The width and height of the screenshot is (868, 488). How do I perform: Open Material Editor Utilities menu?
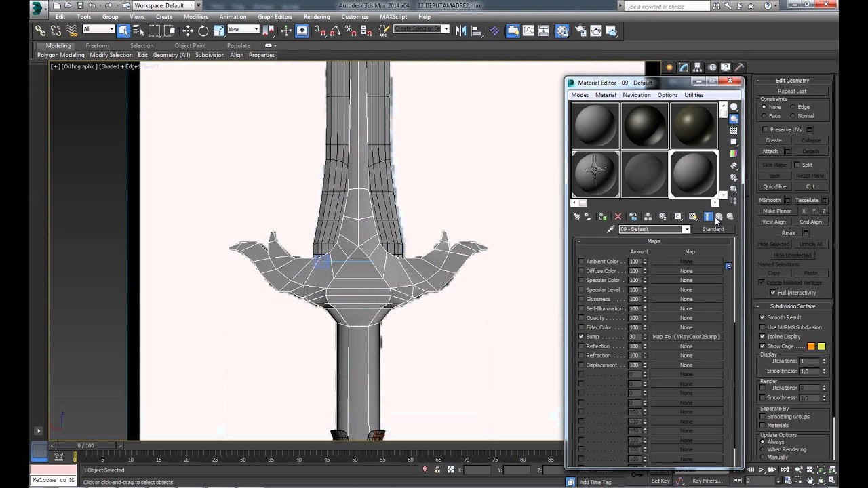[x=694, y=95]
